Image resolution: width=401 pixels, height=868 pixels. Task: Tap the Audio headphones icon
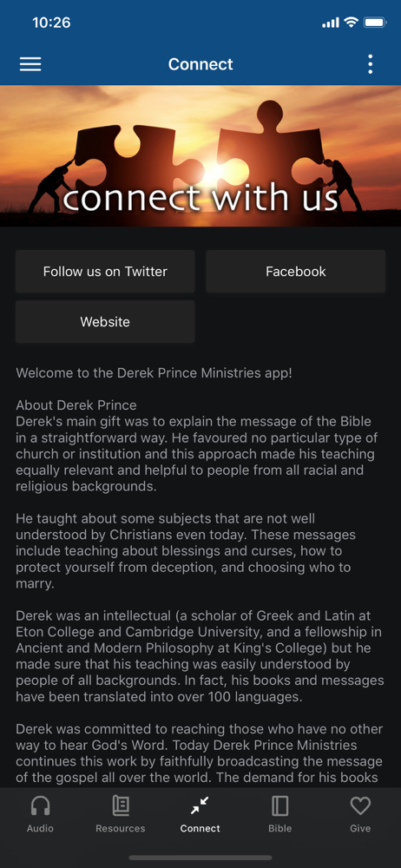point(41,806)
